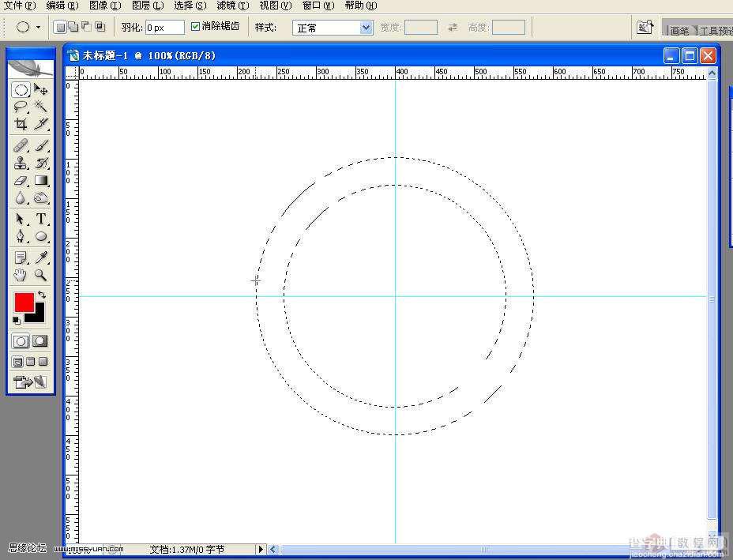The width and height of the screenshot is (733, 560).
Task: Reset to default black and white colors
Action: tap(17, 321)
